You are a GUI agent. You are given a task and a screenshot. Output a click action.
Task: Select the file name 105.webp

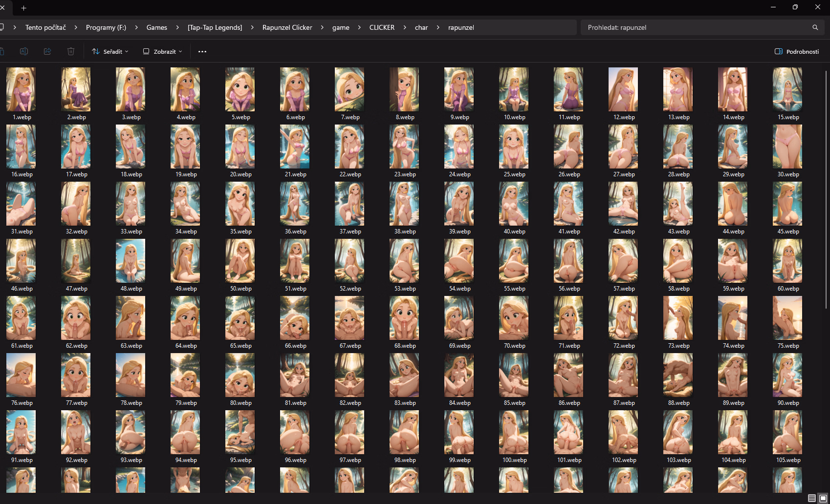(788, 460)
